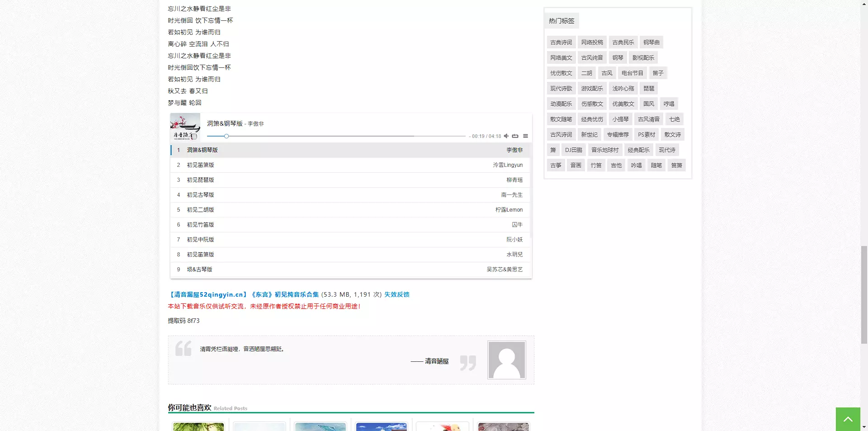
Task: Click the 音乐地球村 tag
Action: pos(605,150)
